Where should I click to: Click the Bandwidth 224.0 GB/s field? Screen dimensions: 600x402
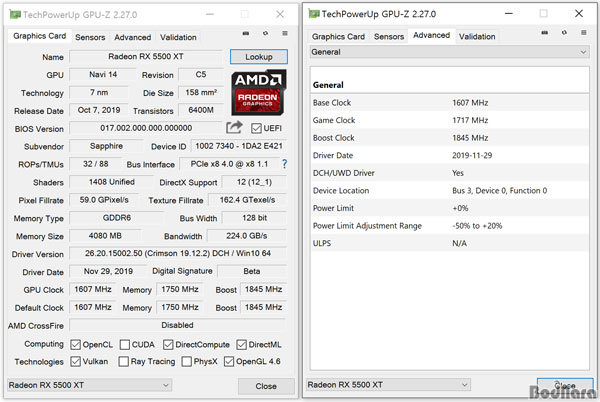click(x=246, y=236)
